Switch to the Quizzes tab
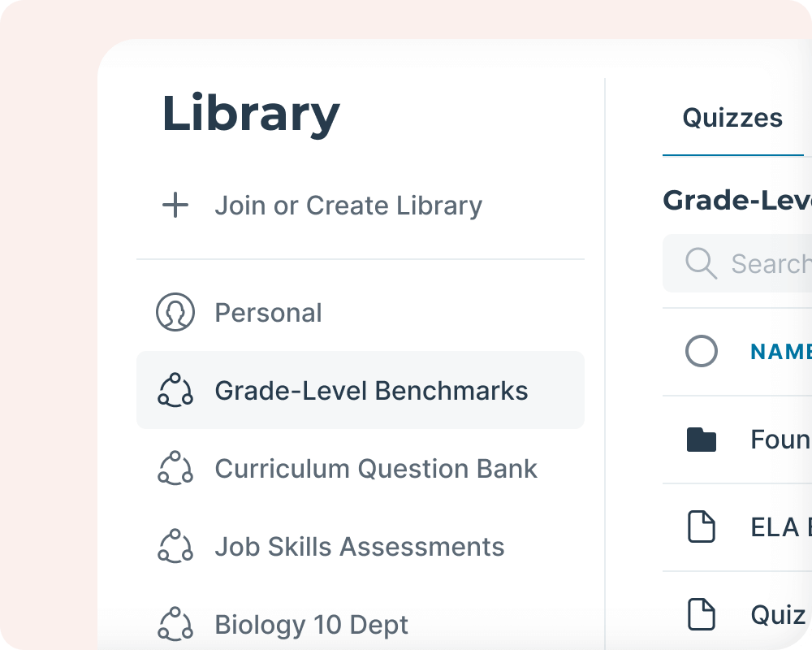Screen dimensions: 812x650 pos(732,119)
